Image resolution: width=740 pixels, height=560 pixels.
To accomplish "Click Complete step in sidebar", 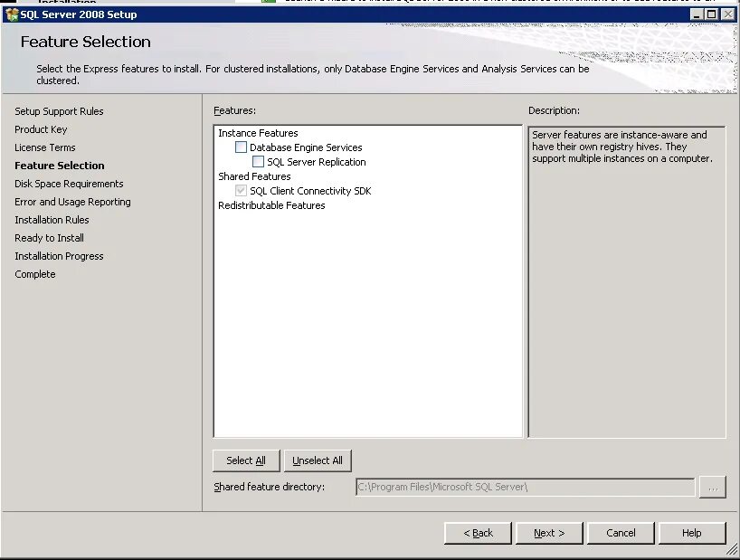I will (35, 274).
